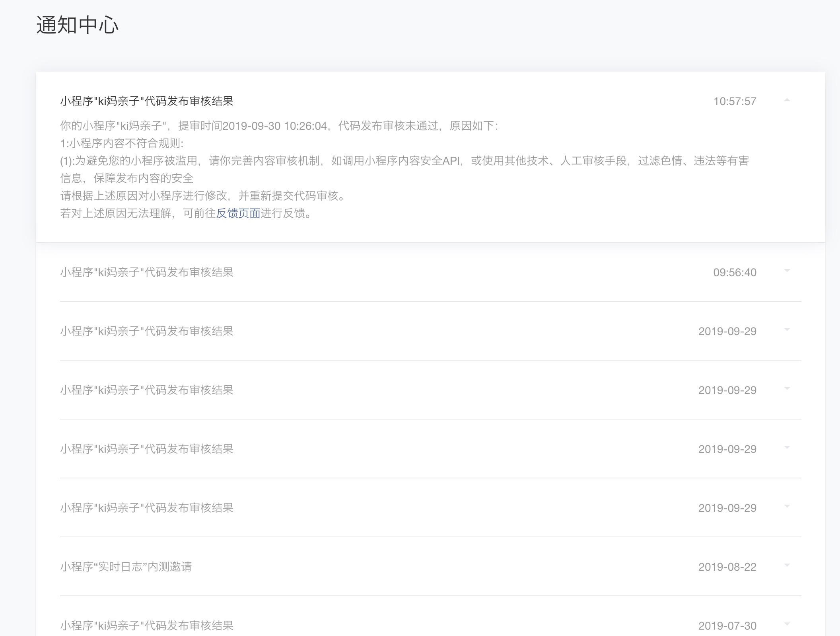Click the title of the 09:56:40 notification
Screen dimensions: 840x636
147,272
